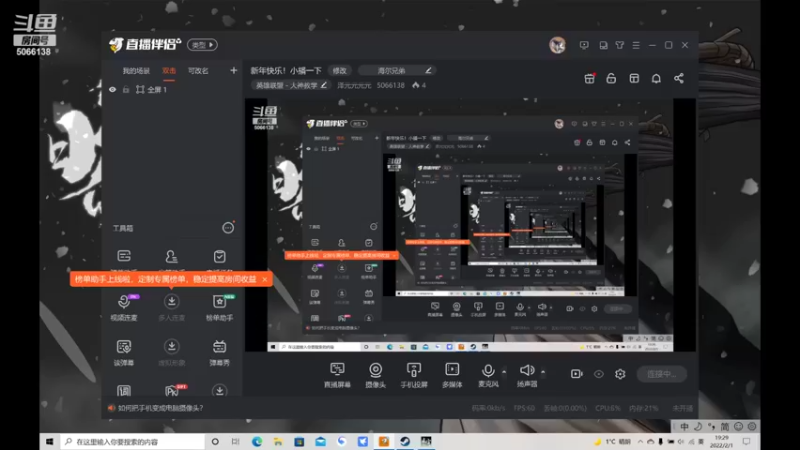Open the 如何把手机变成电脑摄像头 tip link
The height and width of the screenshot is (450, 800).
(x=160, y=408)
